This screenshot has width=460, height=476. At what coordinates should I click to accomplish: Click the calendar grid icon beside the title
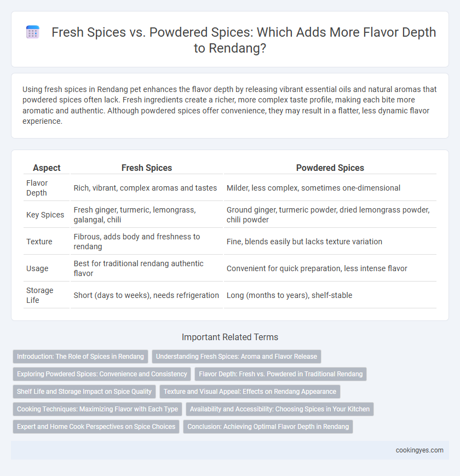[33, 32]
